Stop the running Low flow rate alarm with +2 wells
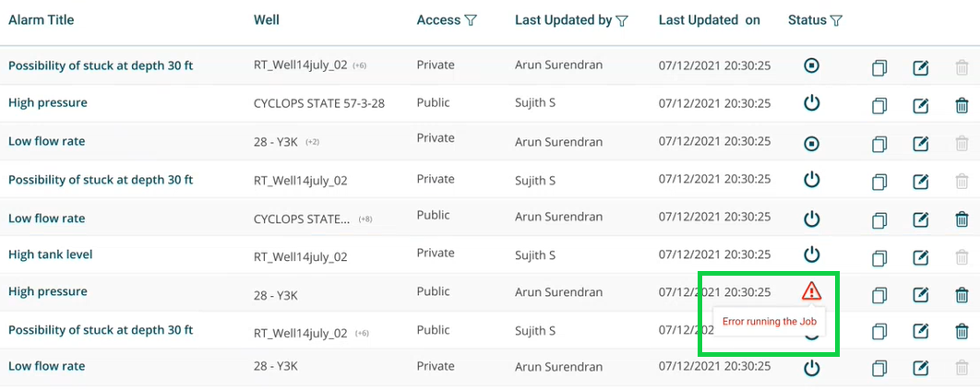 [x=811, y=143]
